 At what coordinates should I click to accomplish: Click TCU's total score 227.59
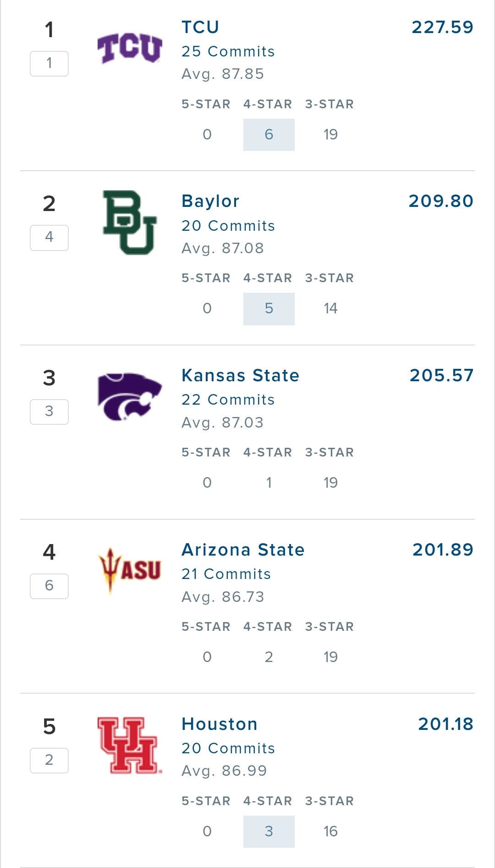tap(442, 27)
